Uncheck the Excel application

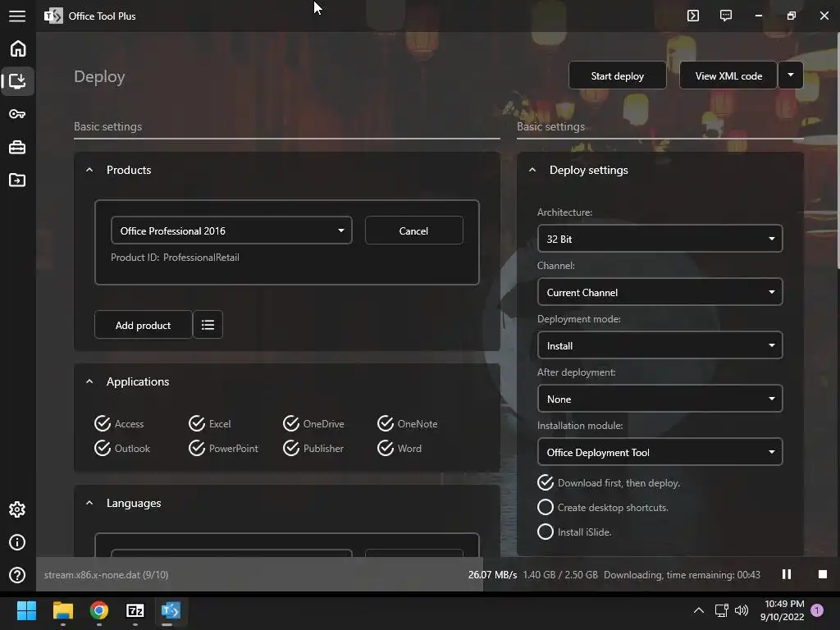coord(209,424)
